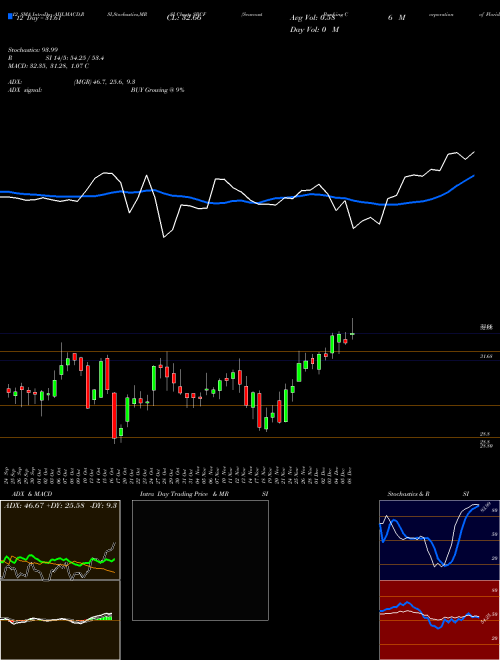500x660 pixels.
Task: Click the 'ADX signal:' label
Action: coord(25,90)
